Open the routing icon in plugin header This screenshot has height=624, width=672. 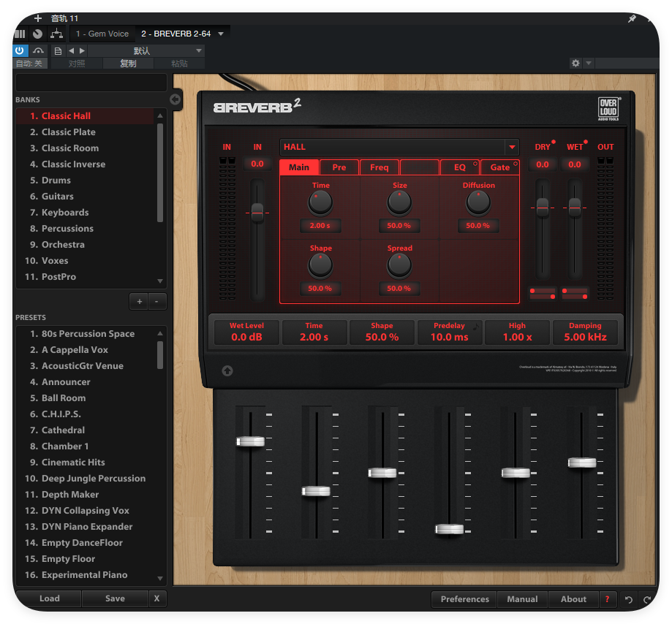pos(56,34)
